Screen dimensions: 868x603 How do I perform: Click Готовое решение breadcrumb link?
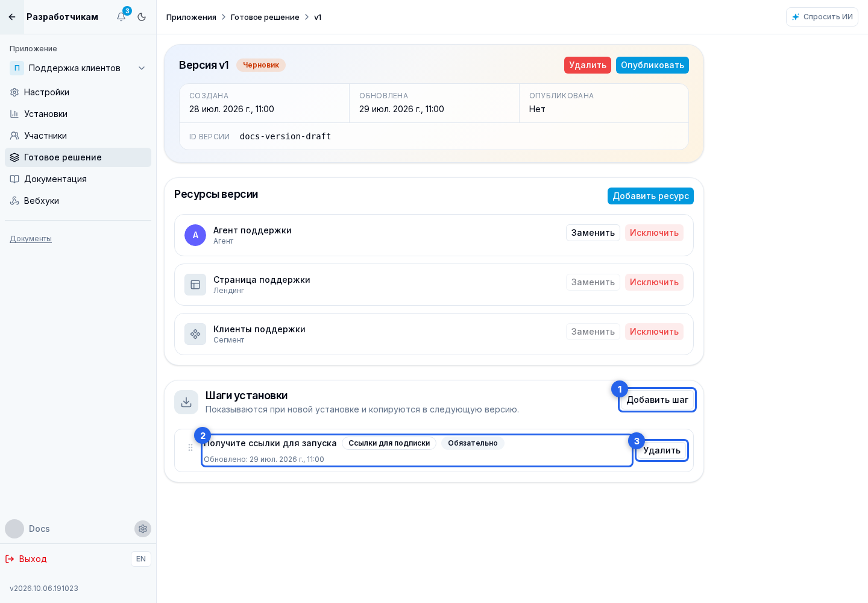tap(265, 17)
